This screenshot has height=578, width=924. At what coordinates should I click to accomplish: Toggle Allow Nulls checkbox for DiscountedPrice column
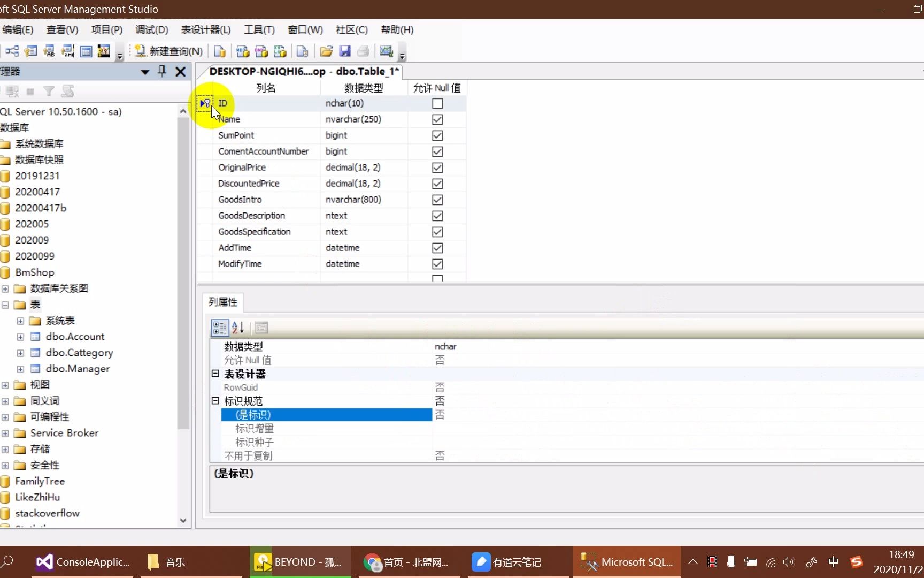click(437, 184)
